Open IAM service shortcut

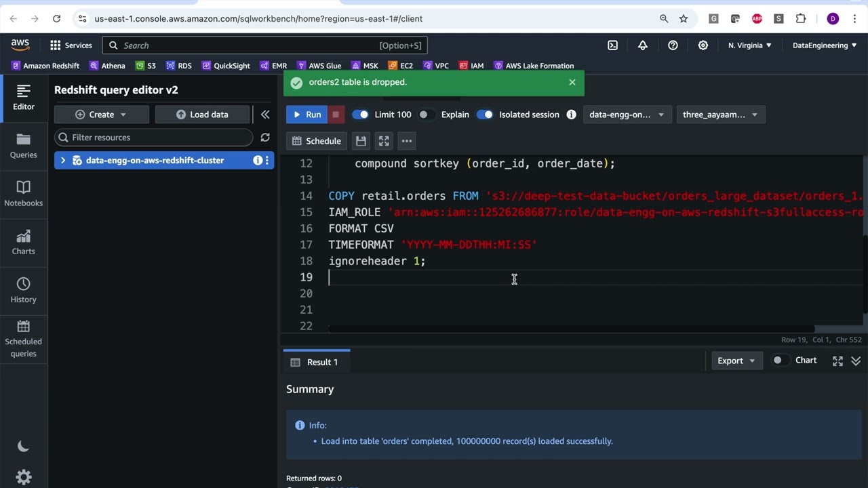coord(471,66)
